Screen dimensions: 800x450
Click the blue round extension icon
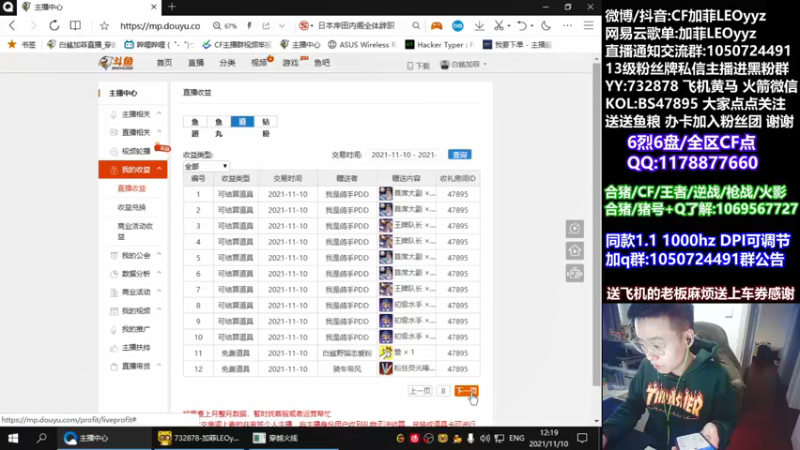coord(458,26)
